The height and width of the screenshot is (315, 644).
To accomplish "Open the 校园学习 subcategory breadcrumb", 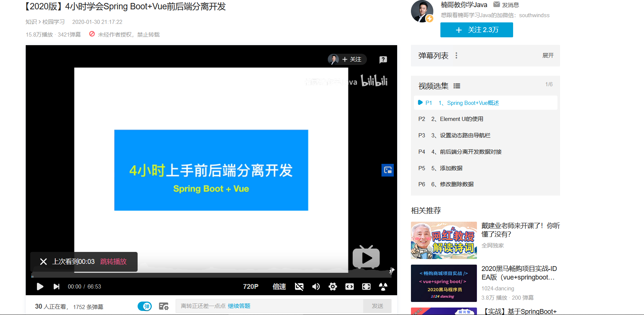I will 54,22.
